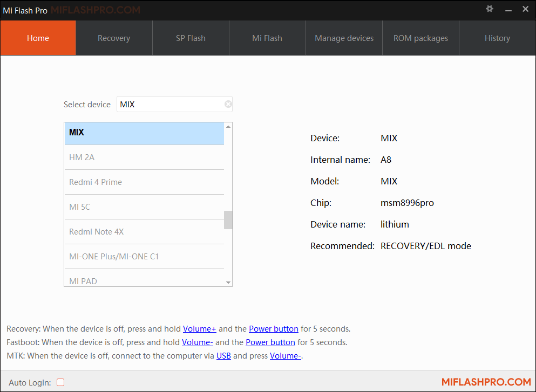Click the device list scroll-up arrow
Image resolution: width=536 pixels, height=392 pixels.
point(228,127)
